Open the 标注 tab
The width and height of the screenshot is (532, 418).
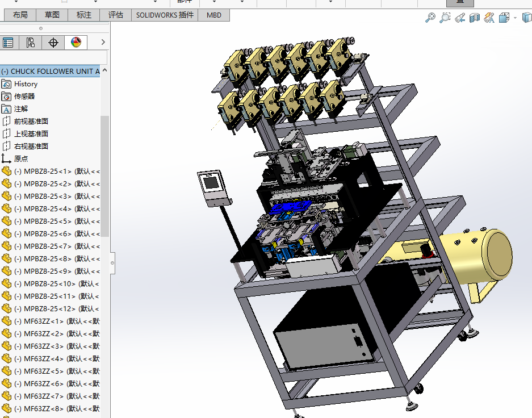pyautogui.click(x=84, y=15)
